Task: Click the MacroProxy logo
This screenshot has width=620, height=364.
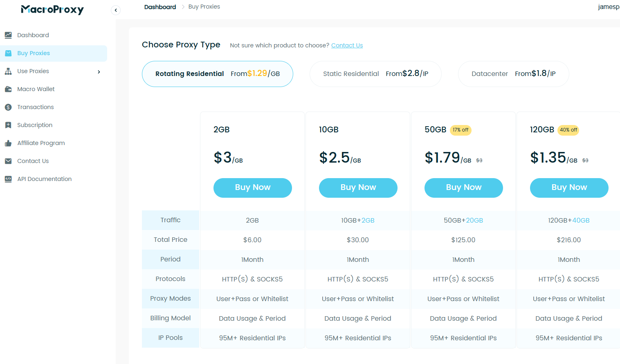Action: [x=52, y=9]
